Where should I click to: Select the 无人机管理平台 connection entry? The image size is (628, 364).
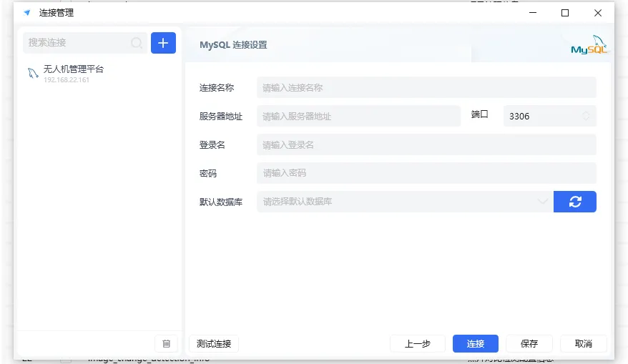tap(74, 70)
